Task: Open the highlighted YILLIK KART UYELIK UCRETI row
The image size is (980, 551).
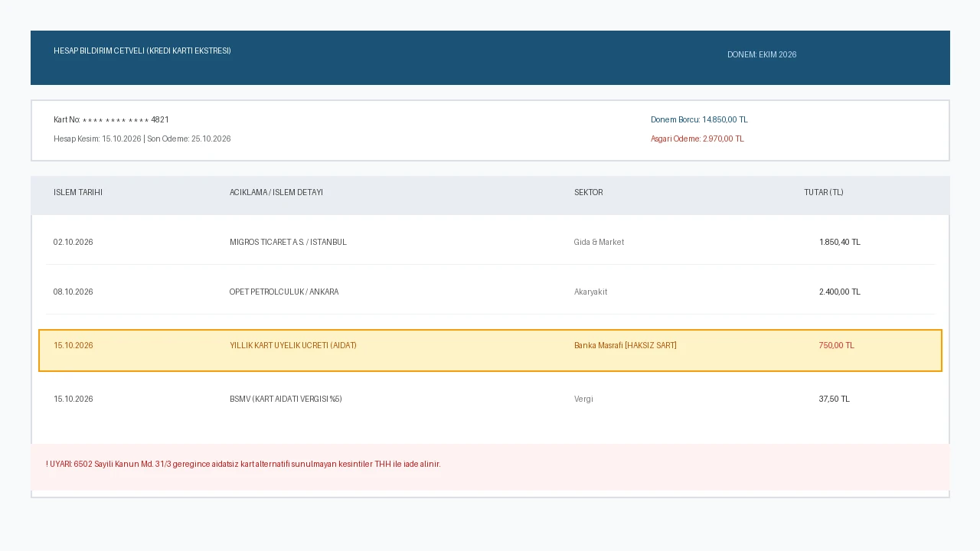Action: pos(490,350)
